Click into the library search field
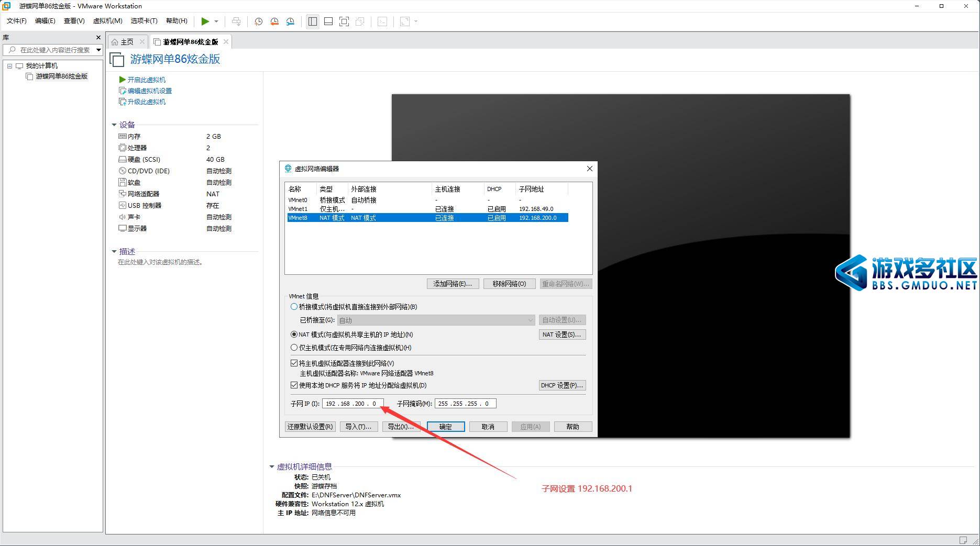The width and height of the screenshot is (980, 546). click(55, 50)
